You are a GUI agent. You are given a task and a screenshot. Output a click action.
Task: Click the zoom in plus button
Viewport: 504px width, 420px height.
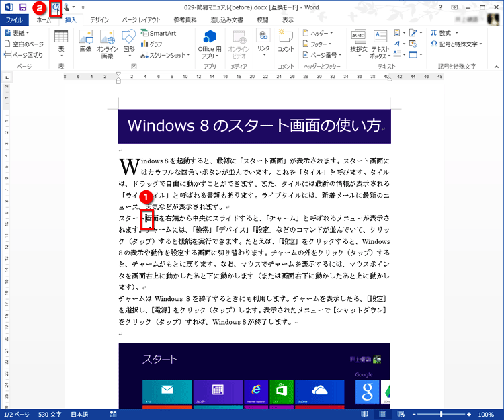pyautogui.click(x=469, y=414)
